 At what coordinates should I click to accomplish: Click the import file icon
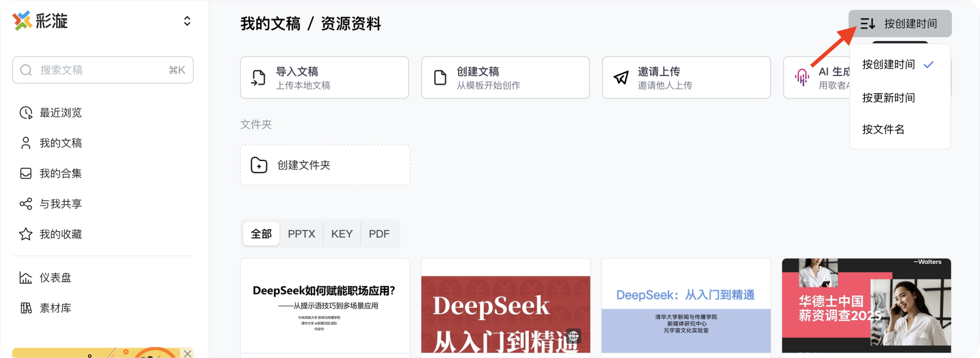click(258, 77)
